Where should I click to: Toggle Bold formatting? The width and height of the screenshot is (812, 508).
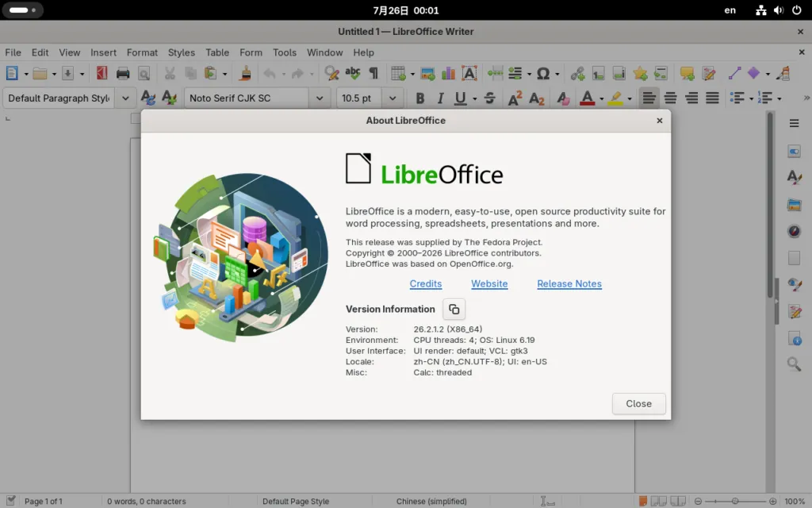pyautogui.click(x=420, y=98)
